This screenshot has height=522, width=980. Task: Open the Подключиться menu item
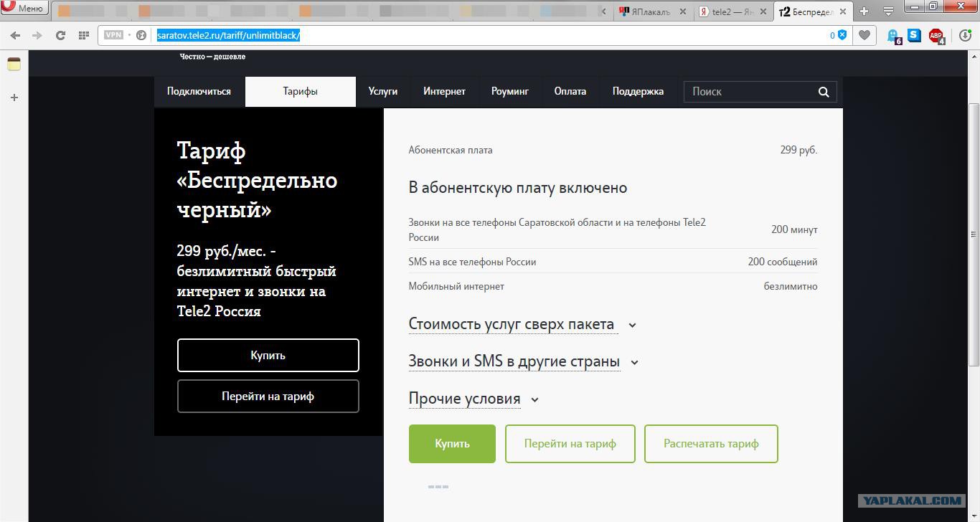pos(199,92)
